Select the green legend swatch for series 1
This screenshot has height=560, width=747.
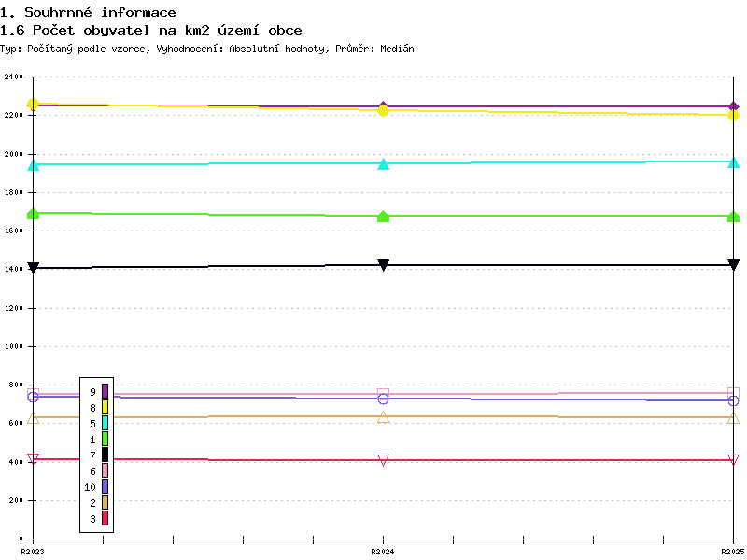coord(105,439)
